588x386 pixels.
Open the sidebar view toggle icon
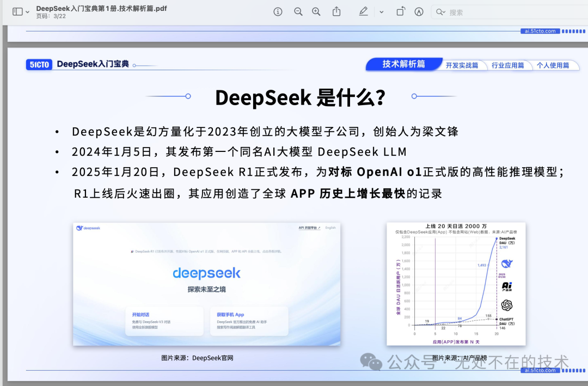point(17,12)
